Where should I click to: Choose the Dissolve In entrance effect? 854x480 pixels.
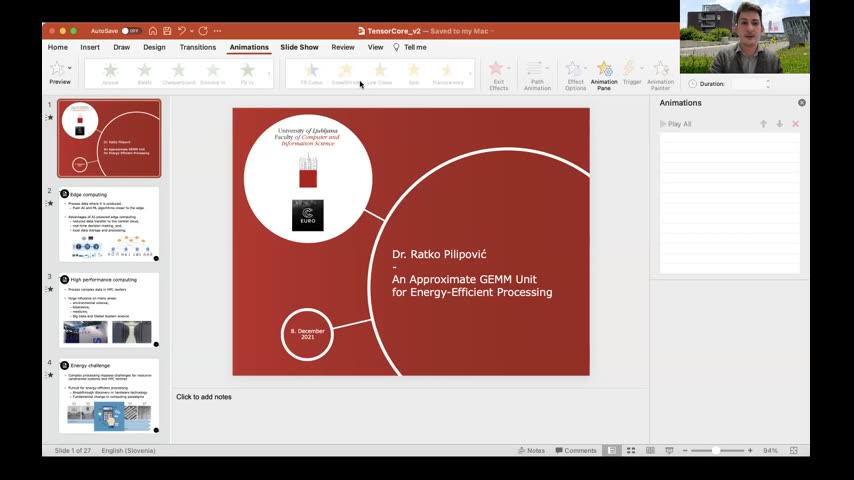[213, 74]
